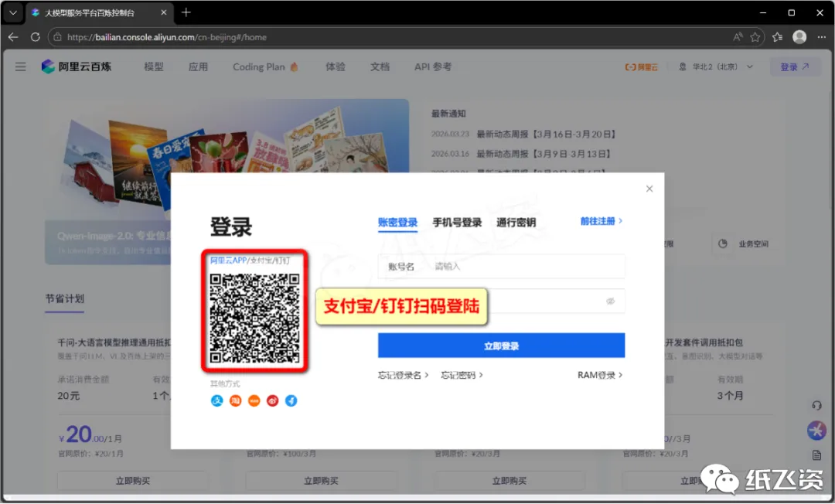Open 最新动态周报【3月9日-3月13日】 notice
Image resolution: width=835 pixels, height=504 pixels.
(x=544, y=154)
